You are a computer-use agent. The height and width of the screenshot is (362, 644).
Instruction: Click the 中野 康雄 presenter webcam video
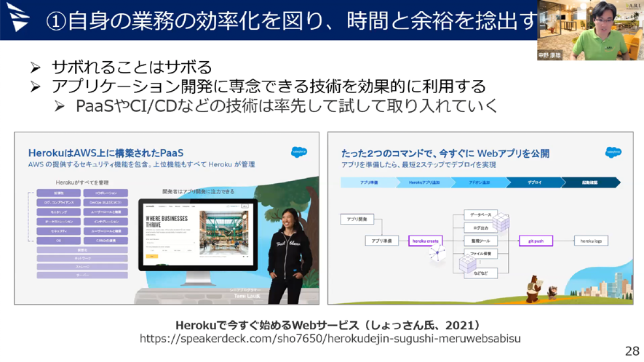(x=590, y=30)
